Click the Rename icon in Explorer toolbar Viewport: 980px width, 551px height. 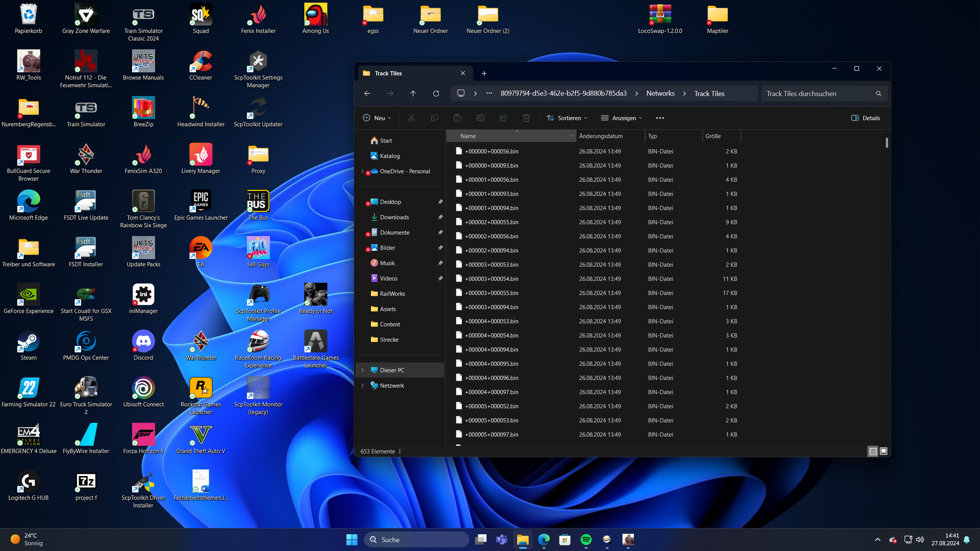(480, 118)
